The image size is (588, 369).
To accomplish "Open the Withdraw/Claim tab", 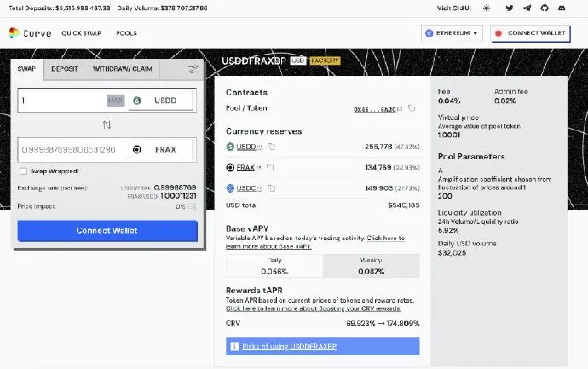I will [x=121, y=68].
